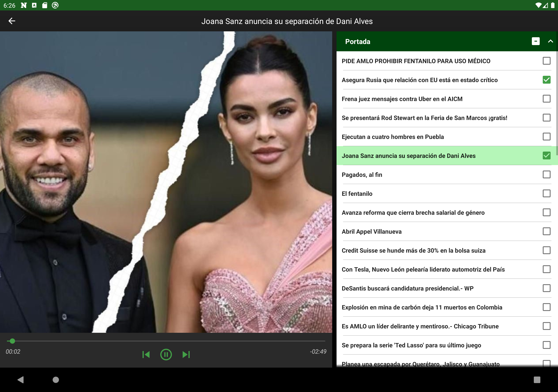This screenshot has height=392, width=558.
Task: Skip to the next article track
Action: (x=186, y=354)
